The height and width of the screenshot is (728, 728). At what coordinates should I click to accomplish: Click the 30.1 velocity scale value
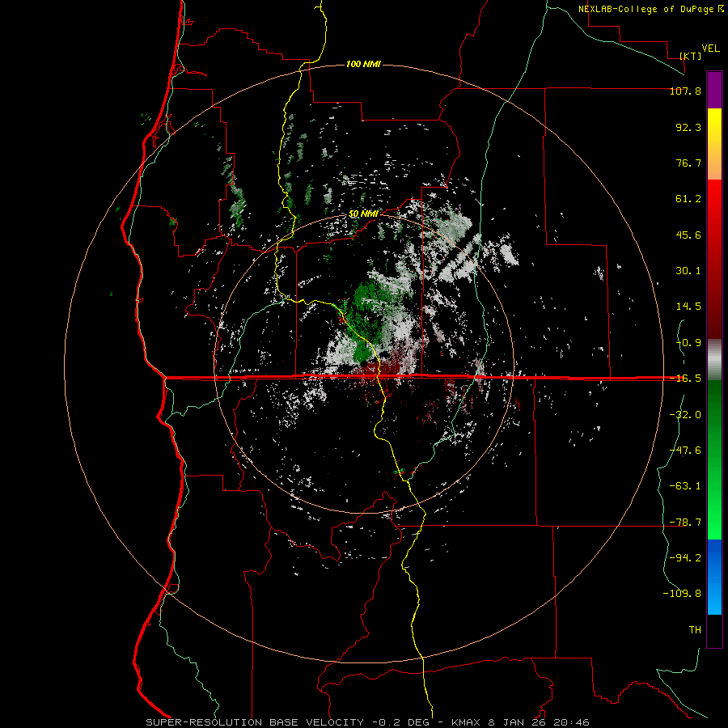(688, 271)
